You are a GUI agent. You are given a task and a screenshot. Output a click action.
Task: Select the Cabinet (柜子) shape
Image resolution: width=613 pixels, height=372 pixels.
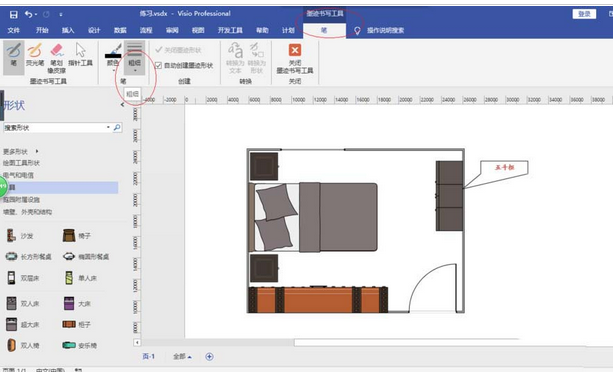click(x=77, y=324)
